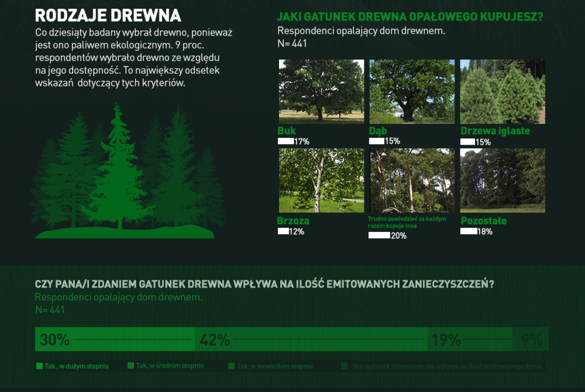
Task: Click the 'Tak, w średnim stopniu' legend text
Action: [x=170, y=366]
